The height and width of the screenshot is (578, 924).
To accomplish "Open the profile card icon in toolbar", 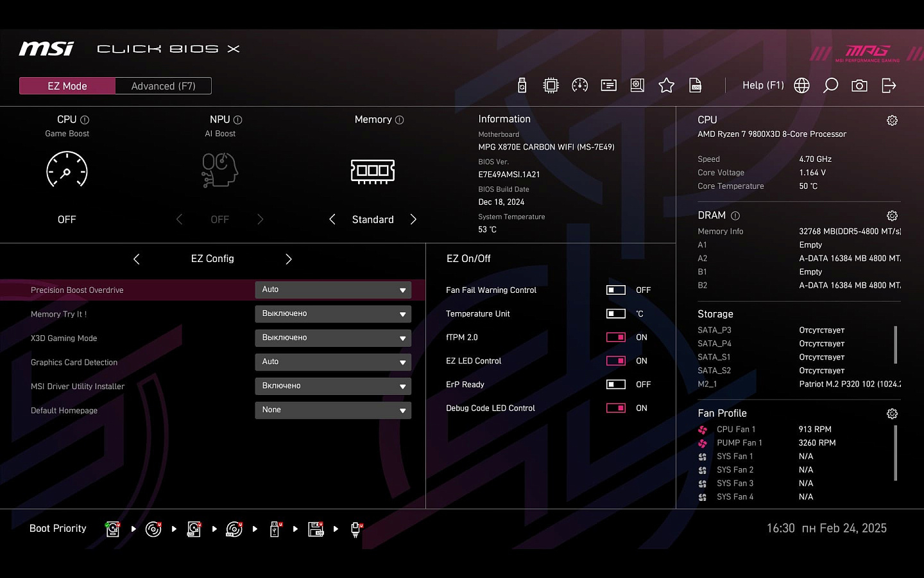I will point(608,85).
